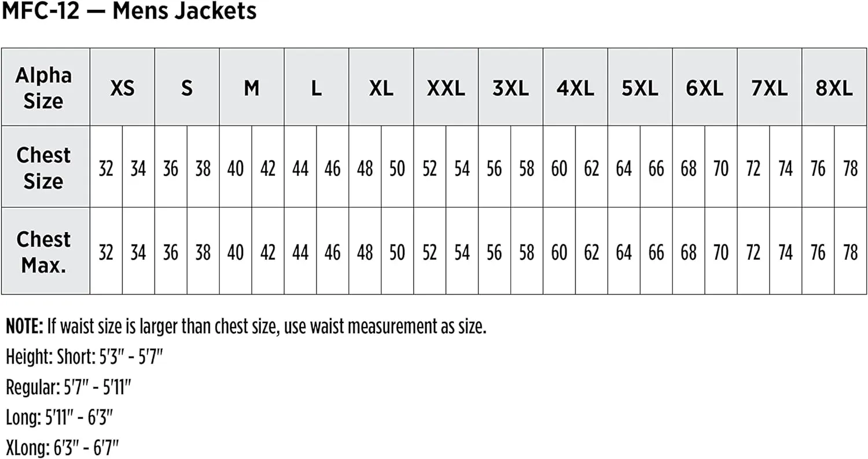Image resolution: width=868 pixels, height=459 pixels.
Task: Click 66 in the Chest Max. row
Action: [x=656, y=253]
